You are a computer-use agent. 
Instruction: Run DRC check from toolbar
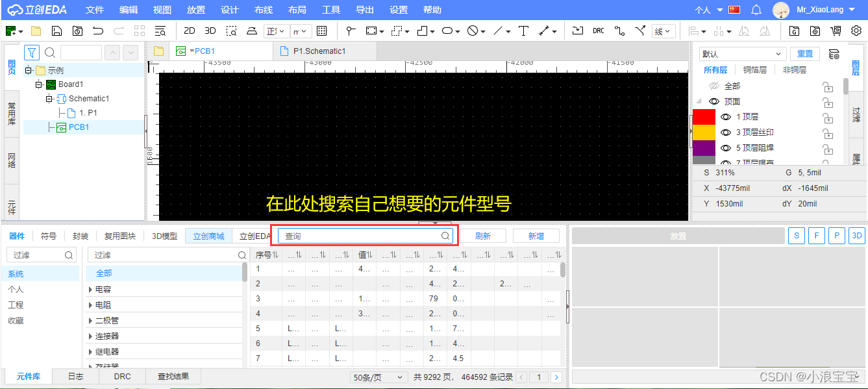pos(599,31)
